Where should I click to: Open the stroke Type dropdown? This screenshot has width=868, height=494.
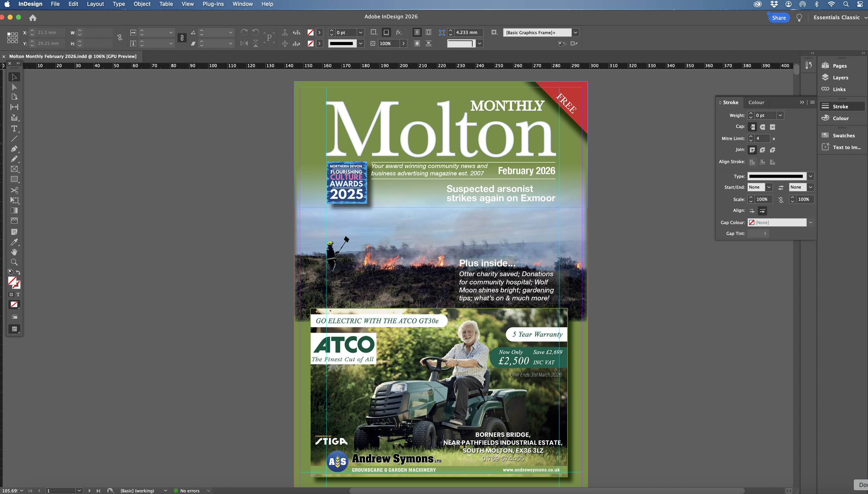click(811, 176)
